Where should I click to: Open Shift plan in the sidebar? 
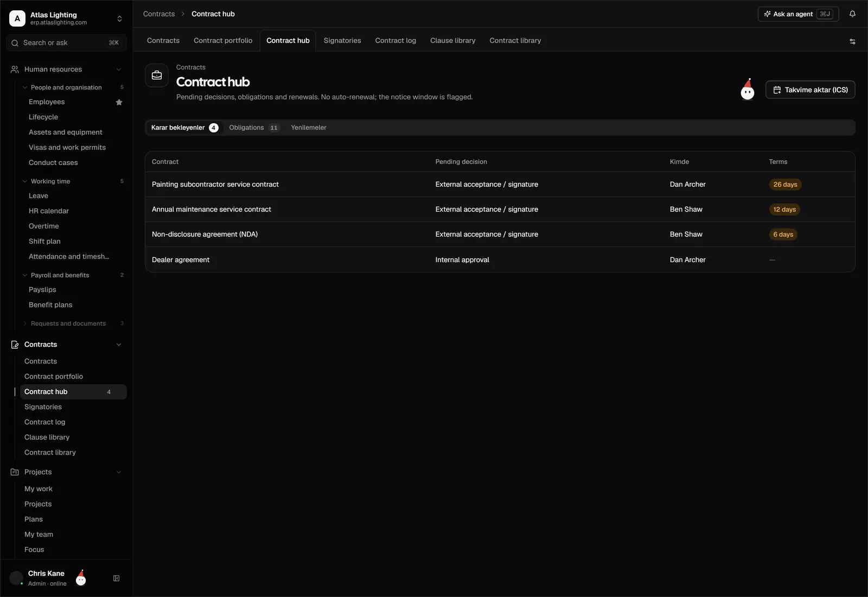point(44,242)
